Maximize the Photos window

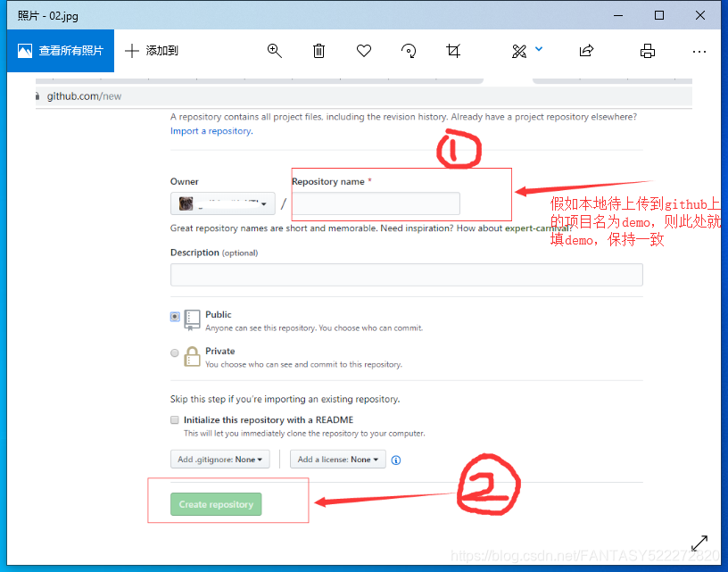(x=658, y=15)
